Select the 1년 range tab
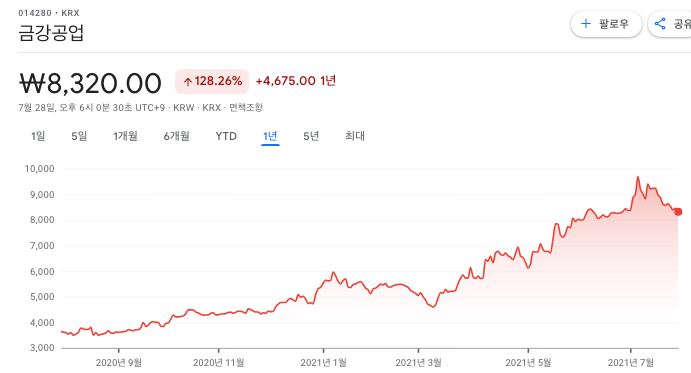 pos(270,136)
